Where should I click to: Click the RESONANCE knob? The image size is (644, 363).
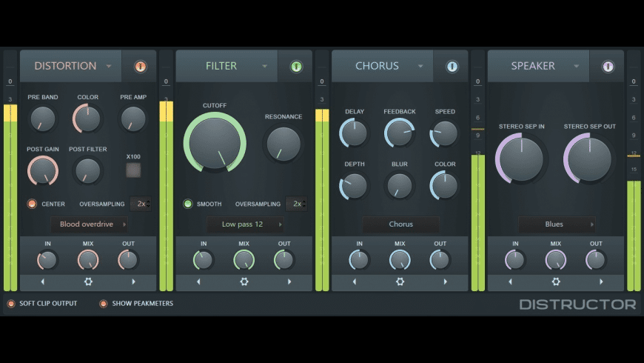(x=284, y=144)
